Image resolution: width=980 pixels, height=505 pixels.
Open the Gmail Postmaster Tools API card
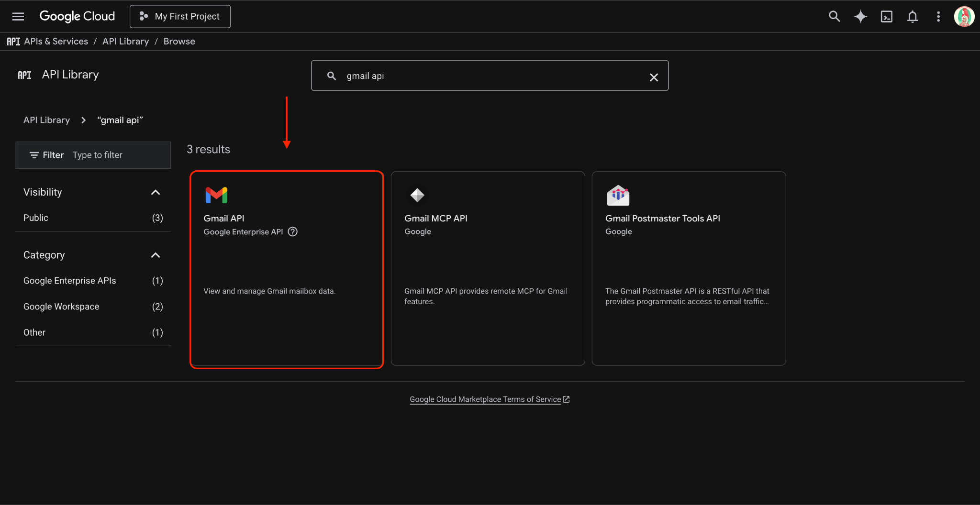(x=689, y=269)
